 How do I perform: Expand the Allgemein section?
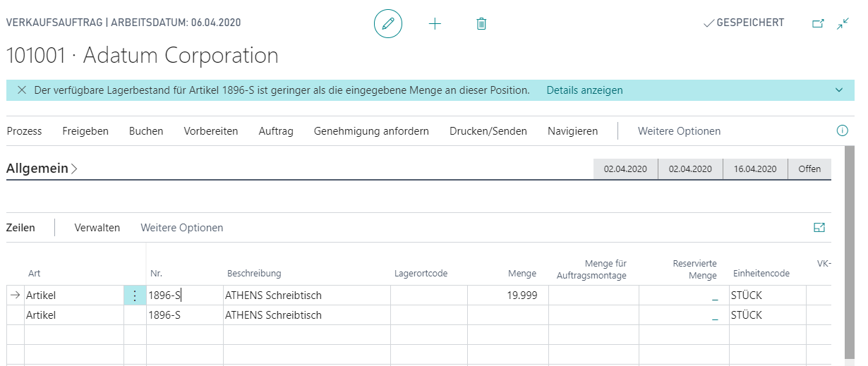tap(42, 169)
